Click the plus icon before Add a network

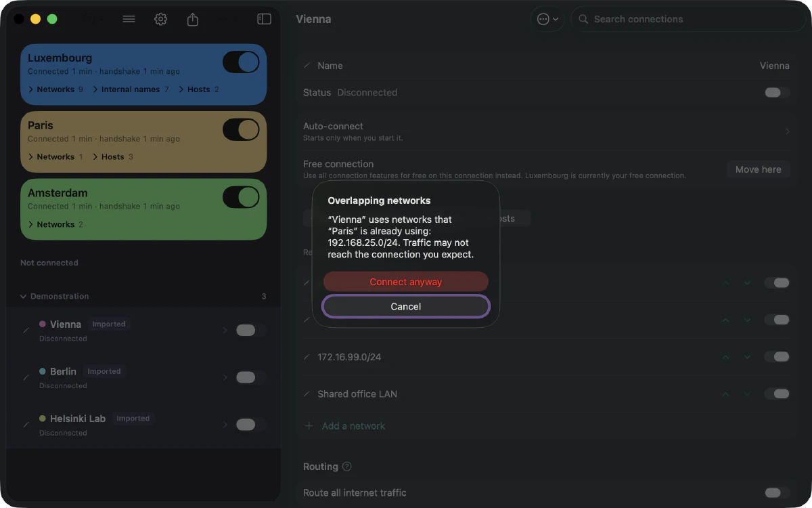(x=309, y=426)
